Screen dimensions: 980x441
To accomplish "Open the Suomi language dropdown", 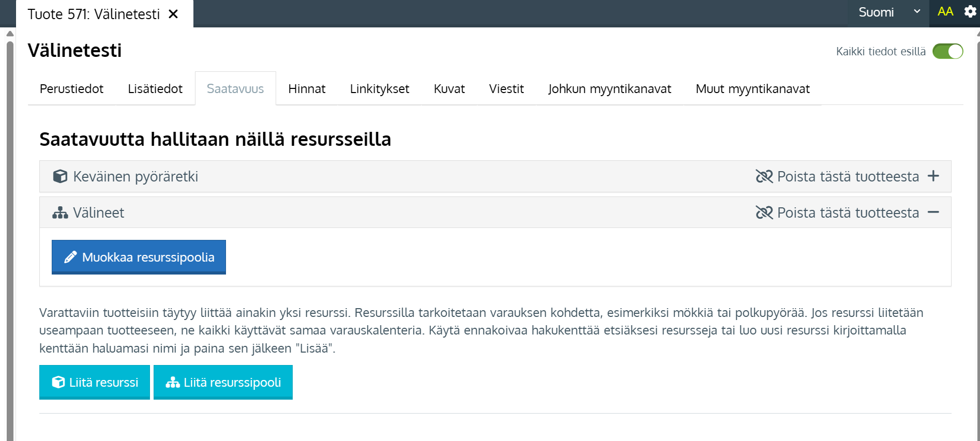I will point(889,12).
